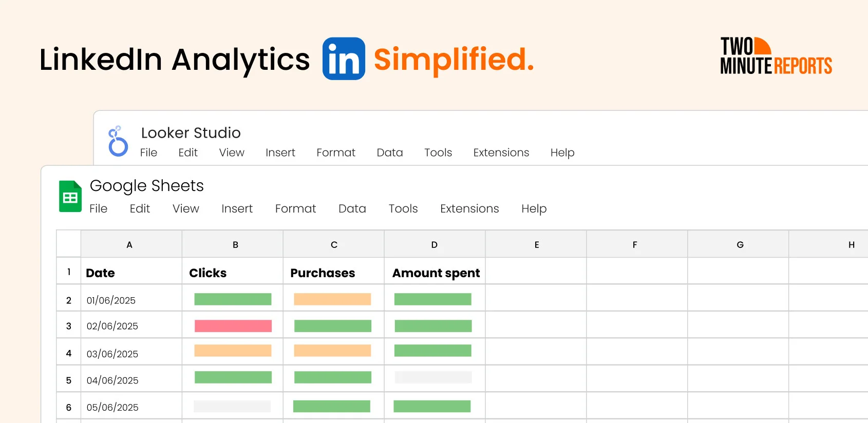Open Edit menu in Looker Studio
The height and width of the screenshot is (423, 868).
point(188,152)
